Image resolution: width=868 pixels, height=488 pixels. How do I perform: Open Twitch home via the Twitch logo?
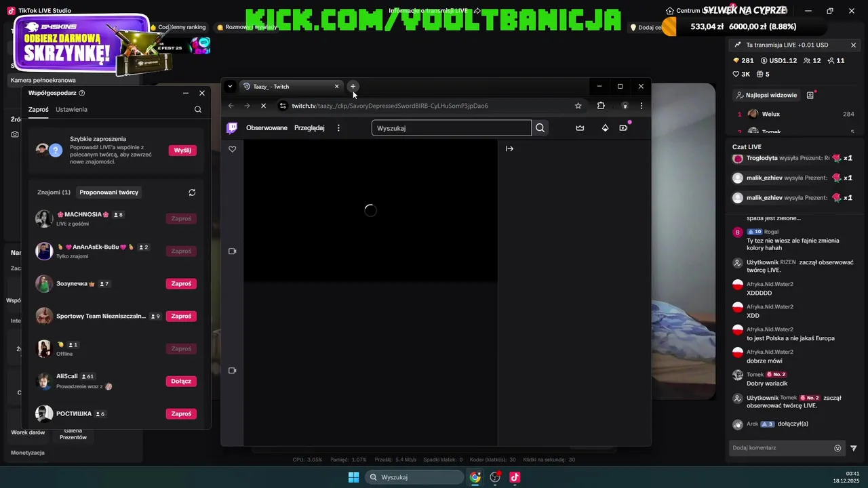232,127
